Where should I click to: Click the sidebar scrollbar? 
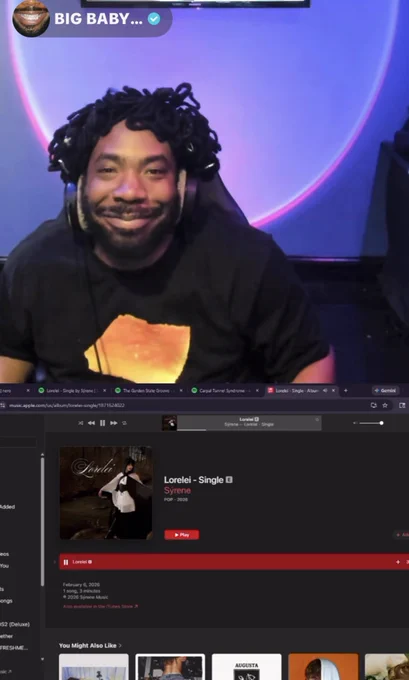click(42, 520)
